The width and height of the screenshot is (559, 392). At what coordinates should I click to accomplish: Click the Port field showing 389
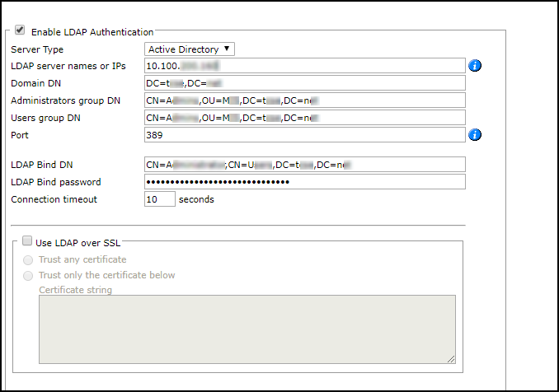305,135
